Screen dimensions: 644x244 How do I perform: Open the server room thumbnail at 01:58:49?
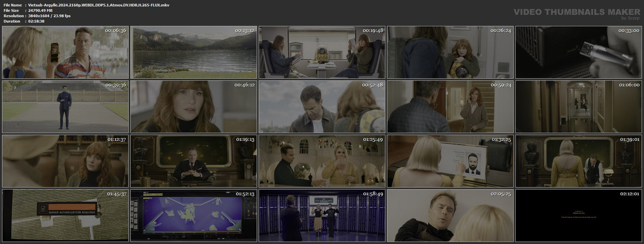tap(322, 215)
